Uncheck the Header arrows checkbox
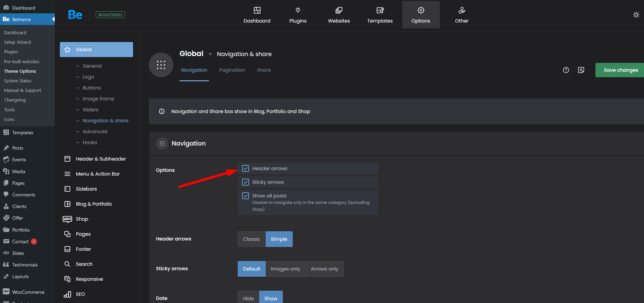 point(246,168)
